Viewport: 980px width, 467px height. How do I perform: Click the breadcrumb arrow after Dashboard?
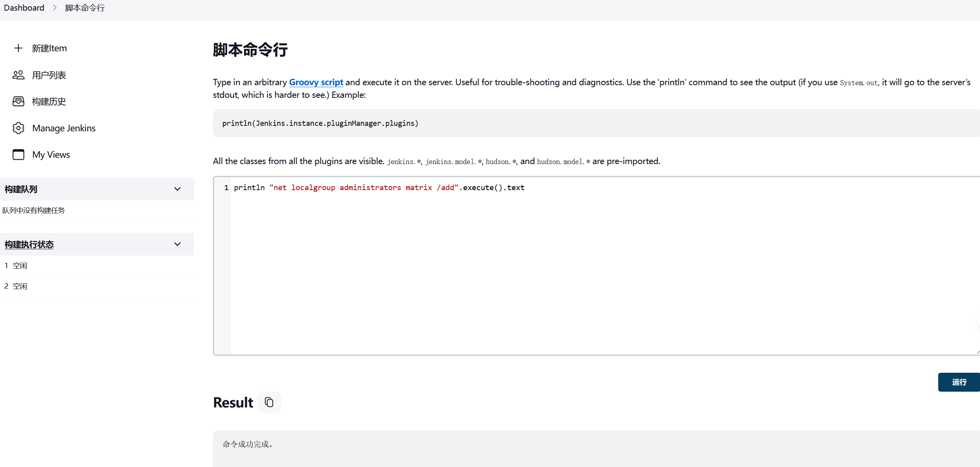(x=55, y=8)
